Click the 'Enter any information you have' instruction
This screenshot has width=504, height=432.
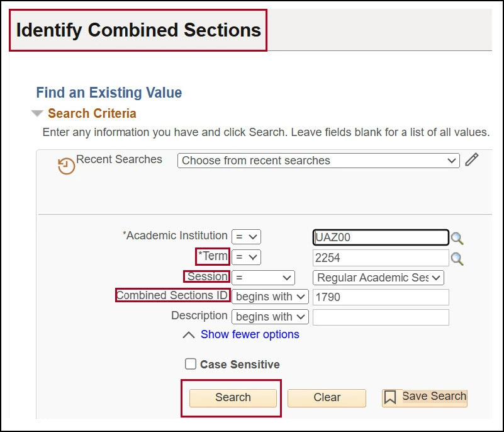(x=266, y=132)
